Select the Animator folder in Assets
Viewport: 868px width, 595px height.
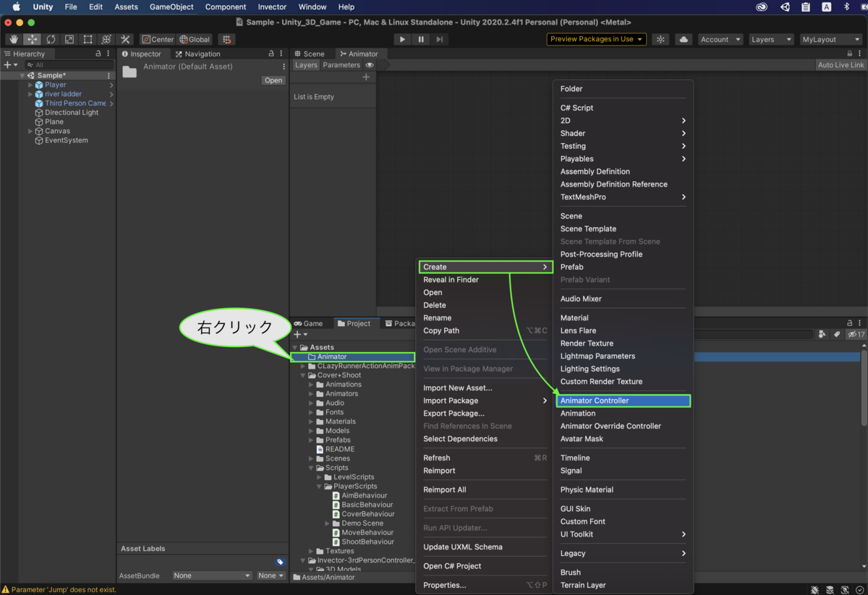tap(353, 356)
